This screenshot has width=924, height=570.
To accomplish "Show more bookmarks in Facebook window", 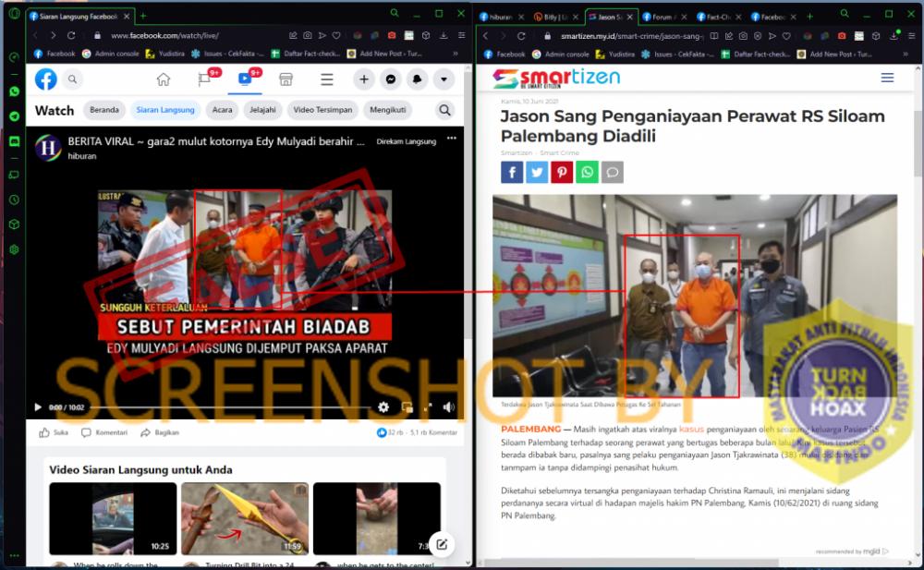I will point(456,54).
